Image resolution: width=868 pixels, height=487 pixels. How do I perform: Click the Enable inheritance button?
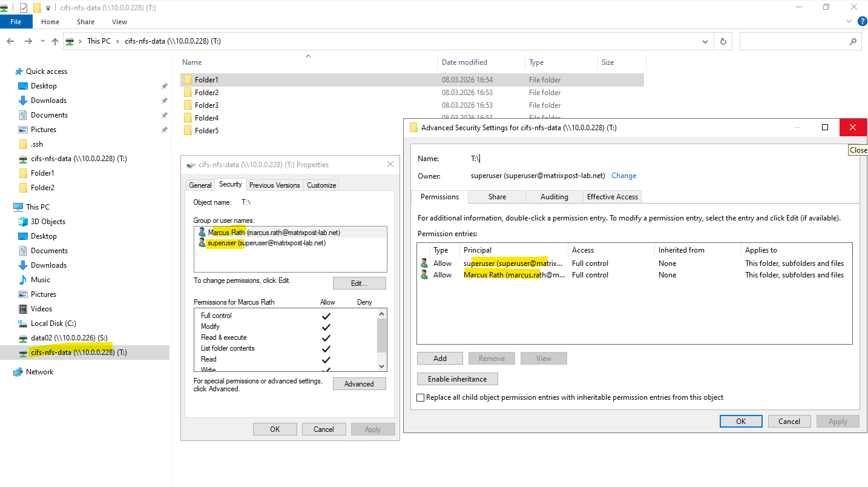pyautogui.click(x=457, y=379)
